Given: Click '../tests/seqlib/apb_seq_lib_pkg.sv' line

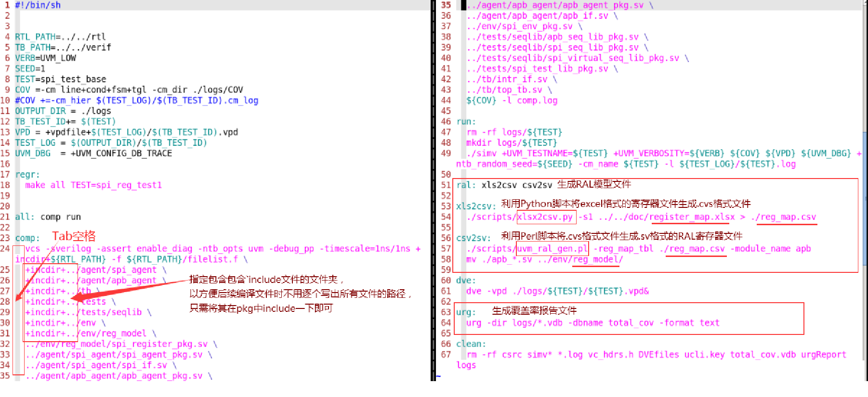Looking at the screenshot, I should click(557, 37).
